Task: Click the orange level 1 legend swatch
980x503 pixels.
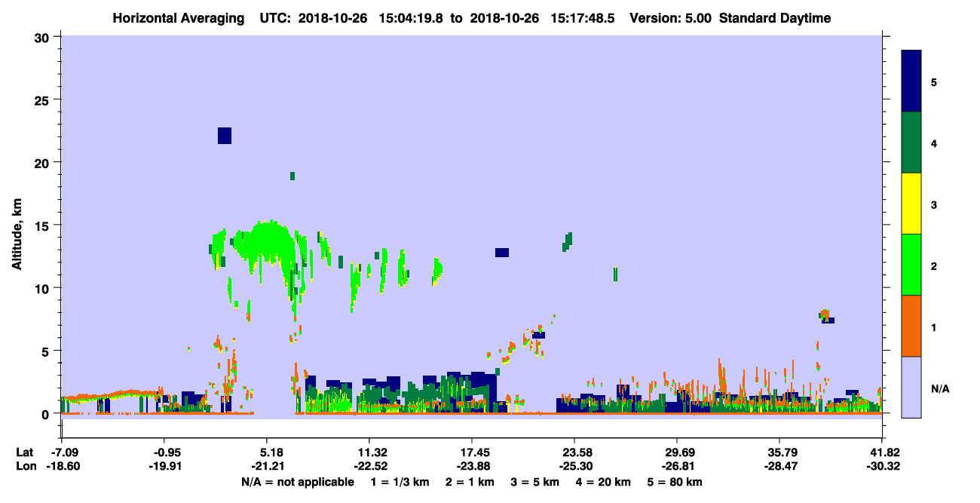Action: coord(911,326)
